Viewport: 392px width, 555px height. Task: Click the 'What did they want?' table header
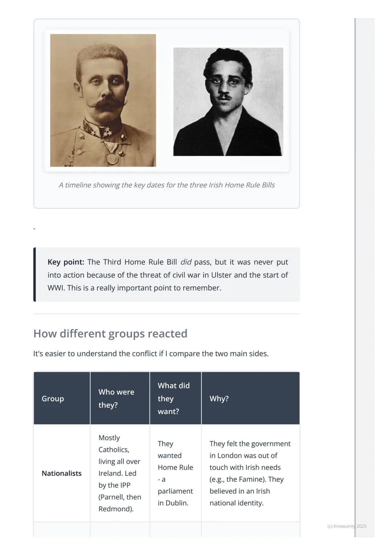[x=176, y=398]
